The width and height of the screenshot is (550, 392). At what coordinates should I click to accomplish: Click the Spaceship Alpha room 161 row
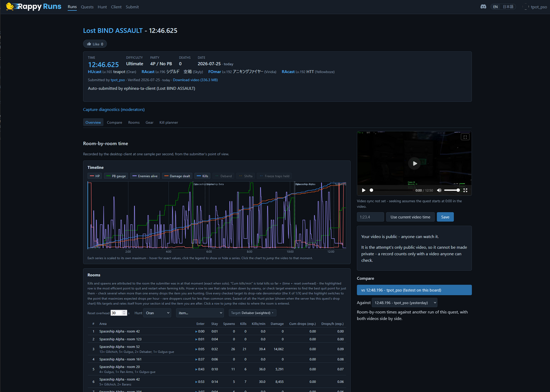click(x=217, y=359)
